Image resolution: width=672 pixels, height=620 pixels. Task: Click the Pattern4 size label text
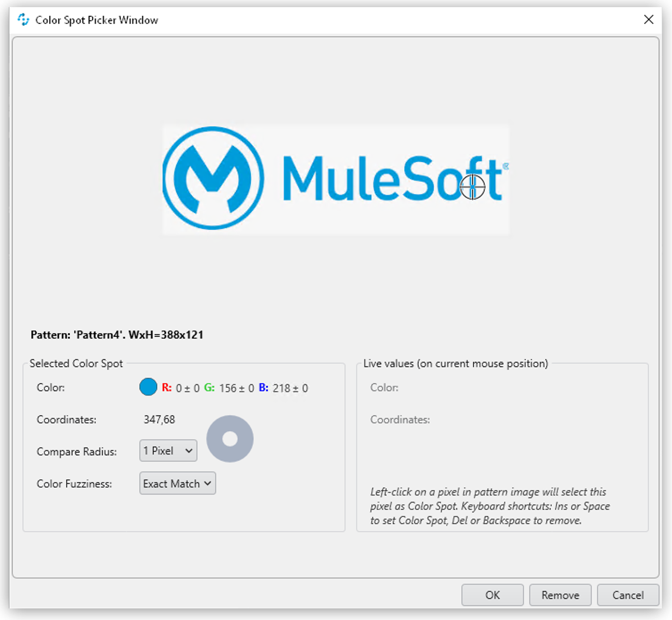pyautogui.click(x=117, y=335)
